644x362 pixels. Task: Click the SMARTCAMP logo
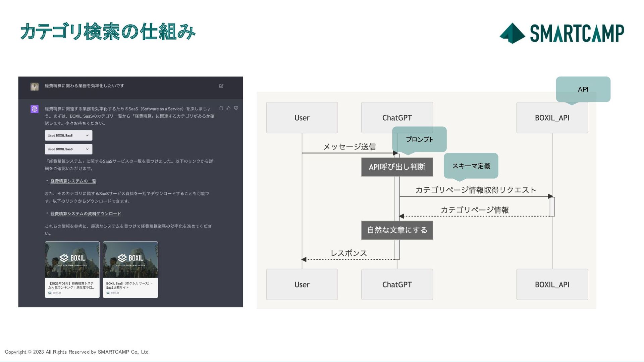(x=562, y=33)
